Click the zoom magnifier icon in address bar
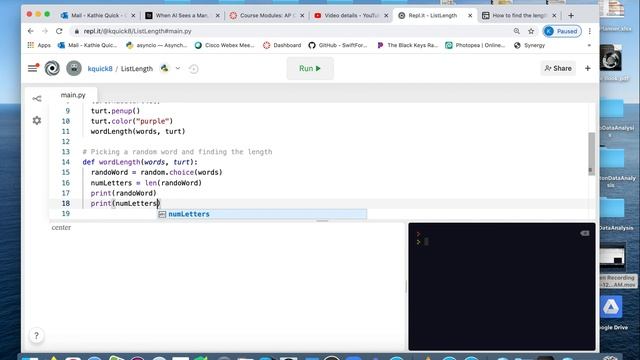The height and width of the screenshot is (360, 640). coord(517,31)
